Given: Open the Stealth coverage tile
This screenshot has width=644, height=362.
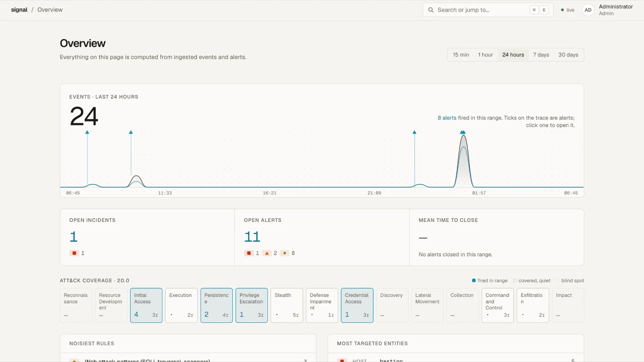Looking at the screenshot, I should [287, 305].
